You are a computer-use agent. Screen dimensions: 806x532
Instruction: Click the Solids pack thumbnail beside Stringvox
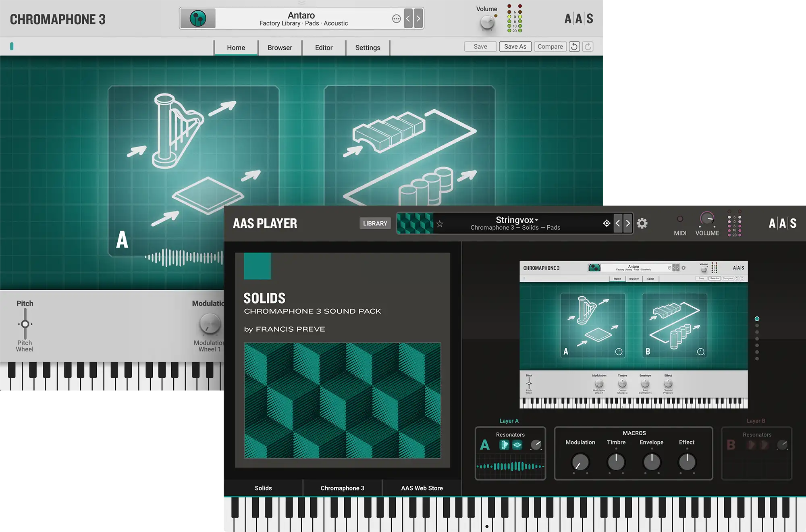415,223
